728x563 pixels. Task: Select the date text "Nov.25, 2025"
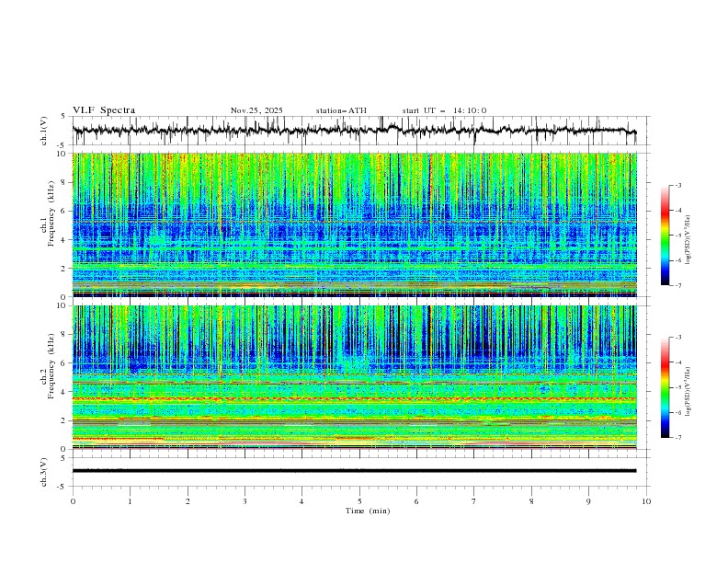(x=256, y=110)
